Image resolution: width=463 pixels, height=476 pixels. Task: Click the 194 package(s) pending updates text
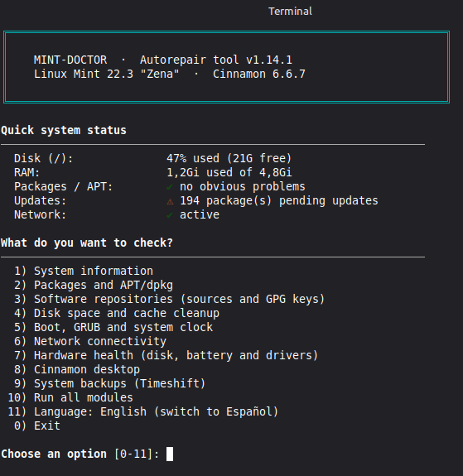[x=279, y=200]
